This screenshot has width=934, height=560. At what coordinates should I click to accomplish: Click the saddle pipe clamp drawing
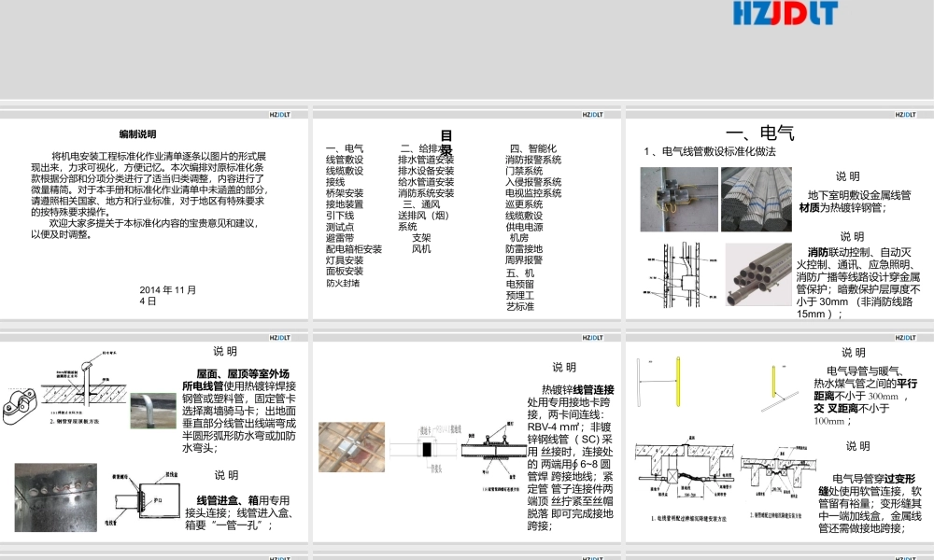click(x=20, y=406)
